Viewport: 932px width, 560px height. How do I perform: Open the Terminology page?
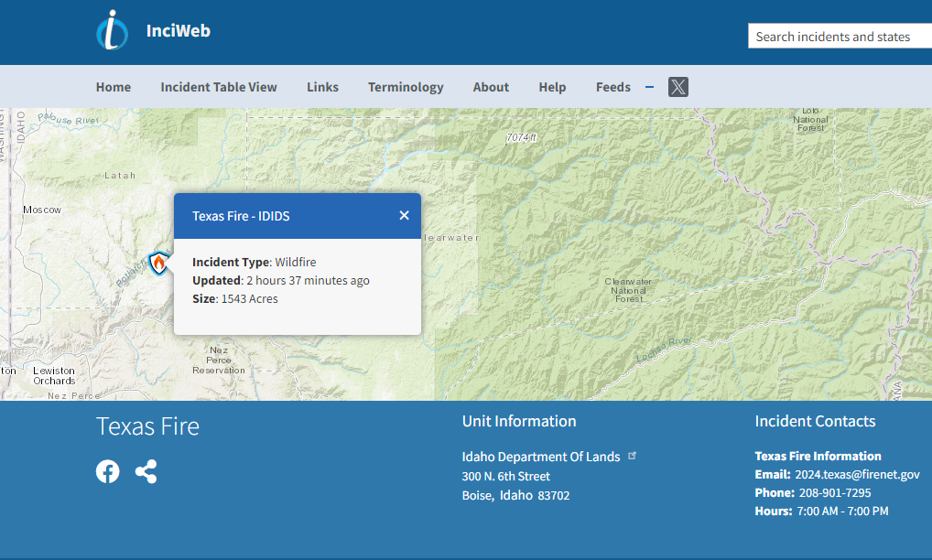click(406, 87)
